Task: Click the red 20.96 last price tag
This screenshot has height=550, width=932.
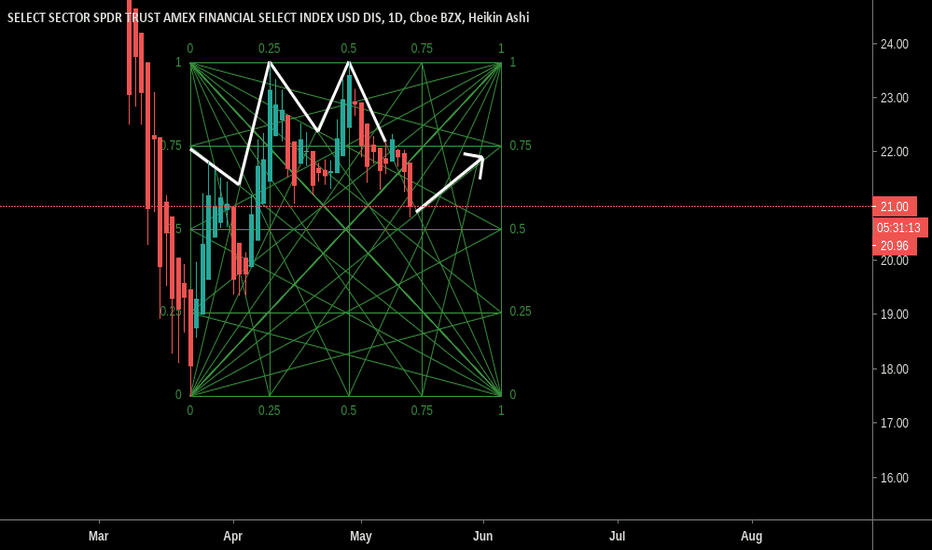Action: [x=895, y=246]
